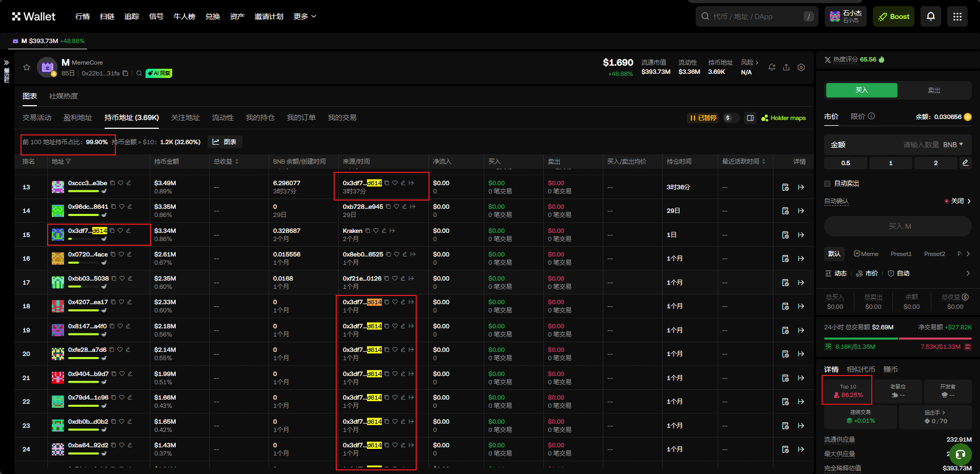Enable the 自动卖出 checkbox
The image size is (980, 474).
click(x=827, y=184)
